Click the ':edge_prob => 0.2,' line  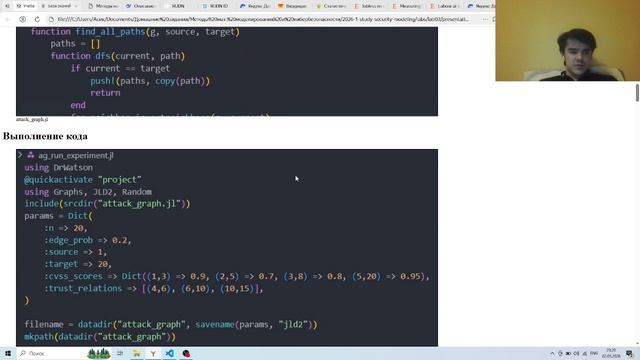point(88,240)
